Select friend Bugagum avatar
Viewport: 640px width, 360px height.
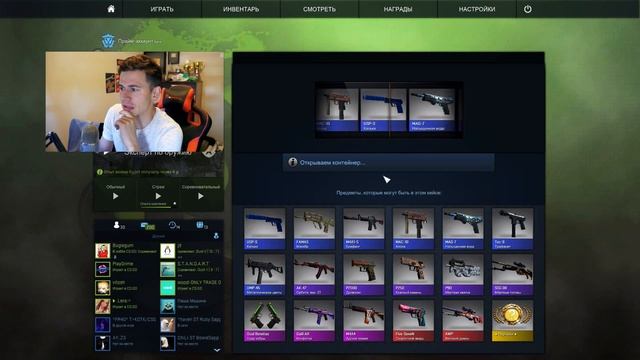102,251
